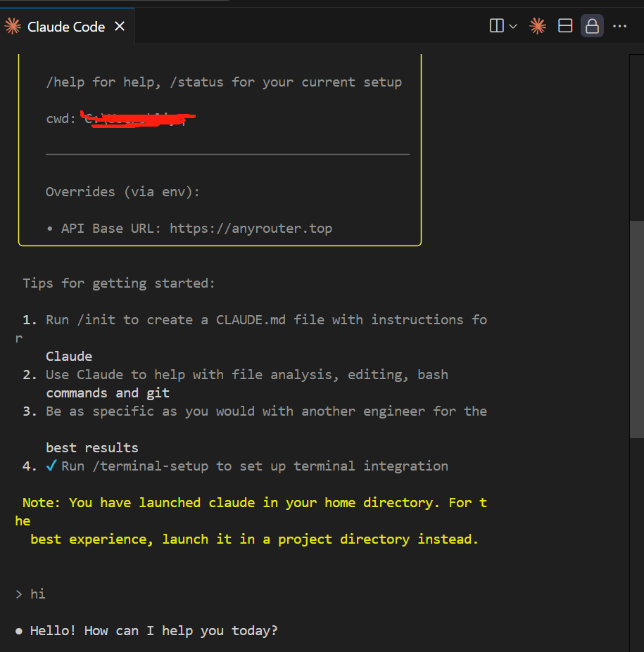Image resolution: width=644 pixels, height=652 pixels.
Task: Open the More Actions ellipsis menu
Action: tap(619, 26)
